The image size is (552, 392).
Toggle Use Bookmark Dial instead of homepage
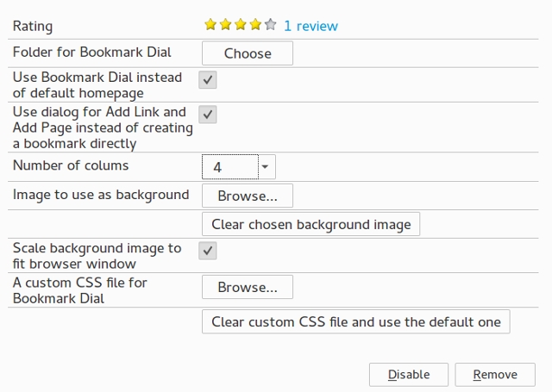[208, 80]
